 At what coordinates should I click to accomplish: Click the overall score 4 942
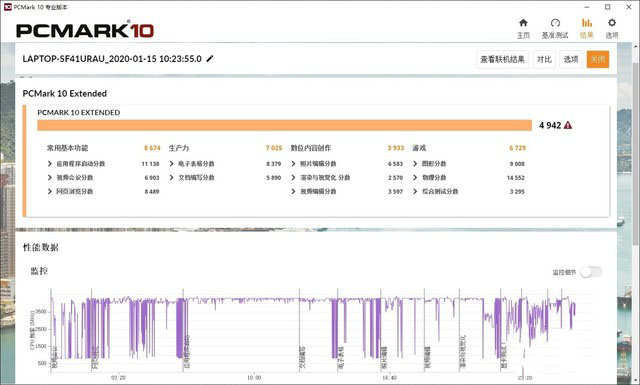tap(550, 125)
